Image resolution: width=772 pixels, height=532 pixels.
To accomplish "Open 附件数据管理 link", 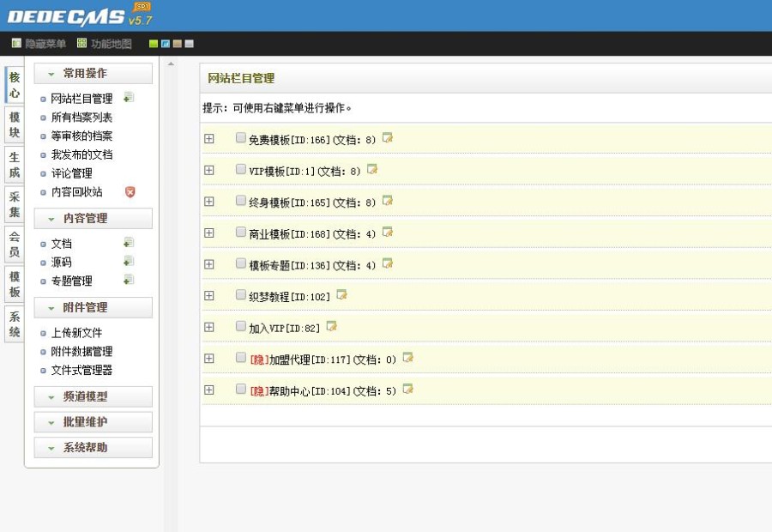I will pos(81,352).
